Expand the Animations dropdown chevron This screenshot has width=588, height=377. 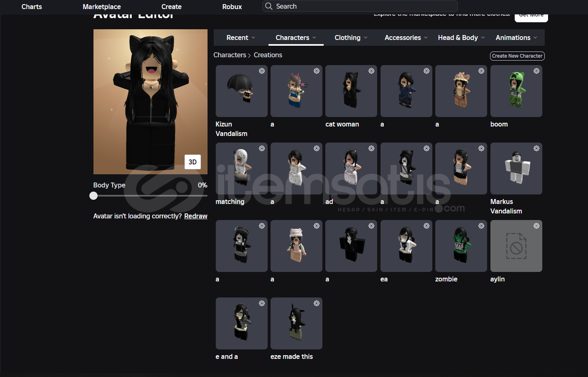[x=535, y=37]
